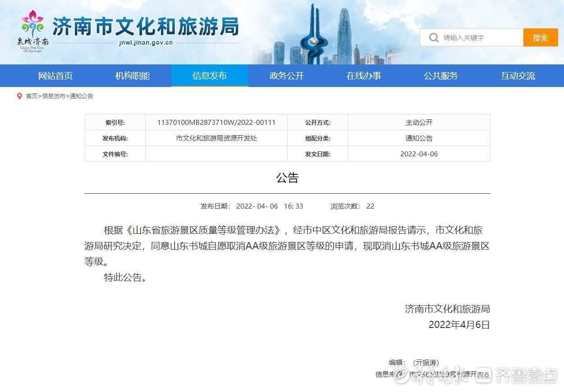The height and width of the screenshot is (392, 564).
Task: Click the 文件编号 label cell
Action: (x=115, y=154)
